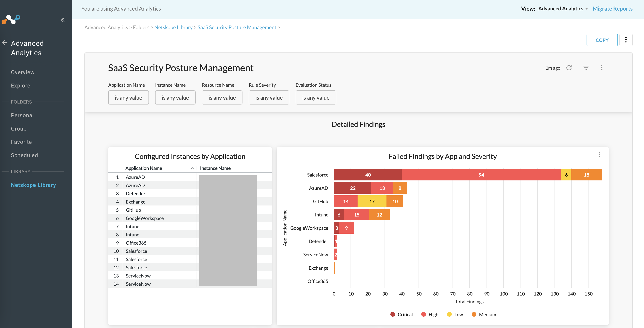Open the Scheduled section in sidebar
Image resolution: width=644 pixels, height=328 pixels.
(24, 155)
